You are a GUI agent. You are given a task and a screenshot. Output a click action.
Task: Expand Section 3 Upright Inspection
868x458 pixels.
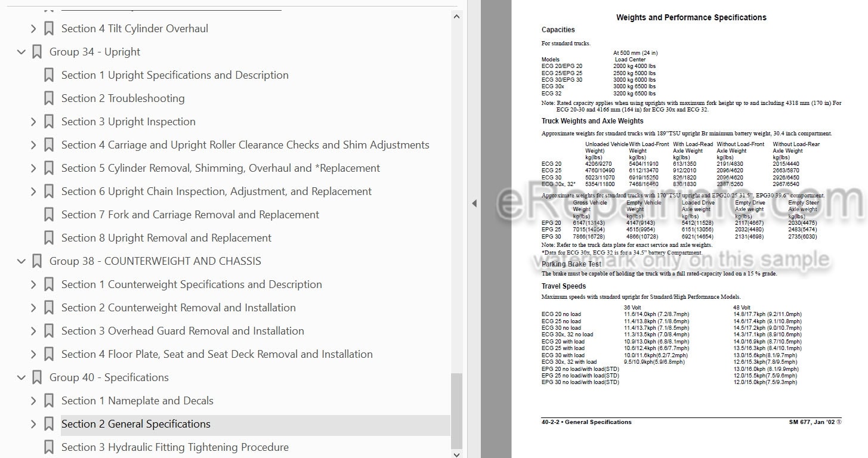[x=33, y=122]
